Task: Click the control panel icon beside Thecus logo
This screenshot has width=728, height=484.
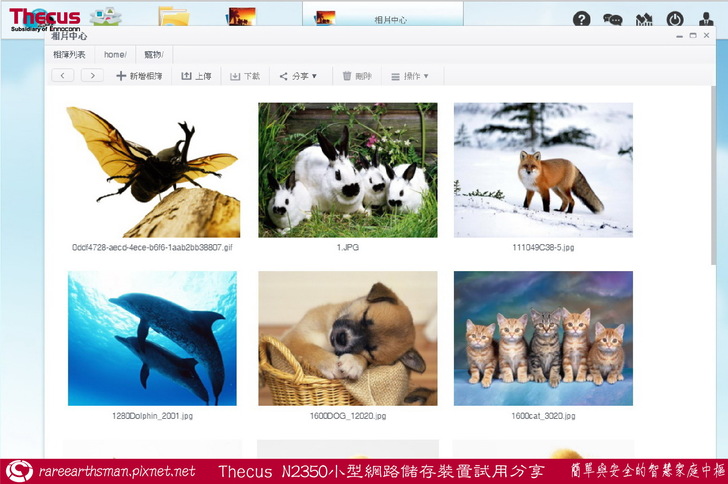Action: click(103, 15)
